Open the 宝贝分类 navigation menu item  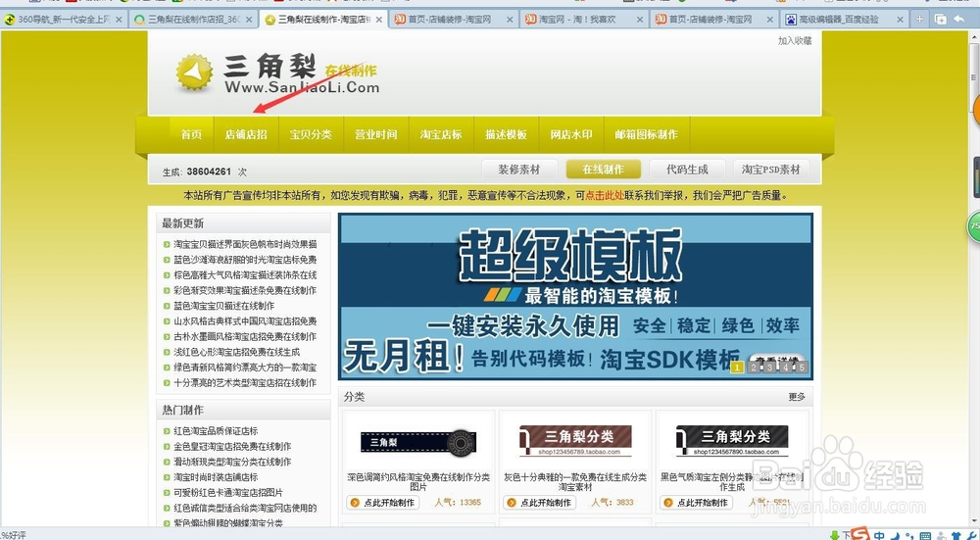(x=311, y=134)
